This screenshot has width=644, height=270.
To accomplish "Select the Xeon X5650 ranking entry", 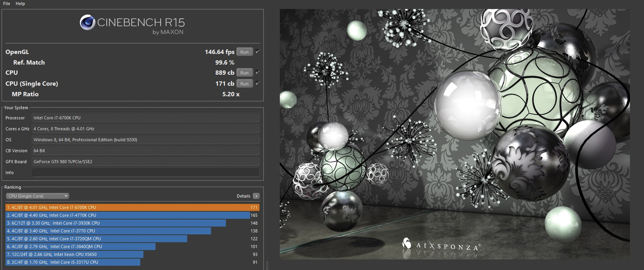I will [74, 254].
